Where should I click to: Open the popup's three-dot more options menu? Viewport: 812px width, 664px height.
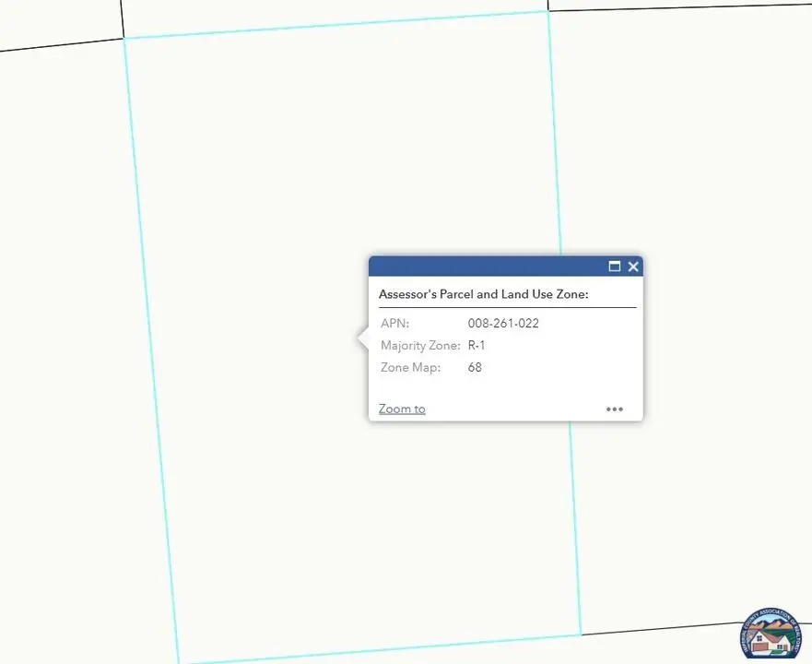tap(615, 409)
